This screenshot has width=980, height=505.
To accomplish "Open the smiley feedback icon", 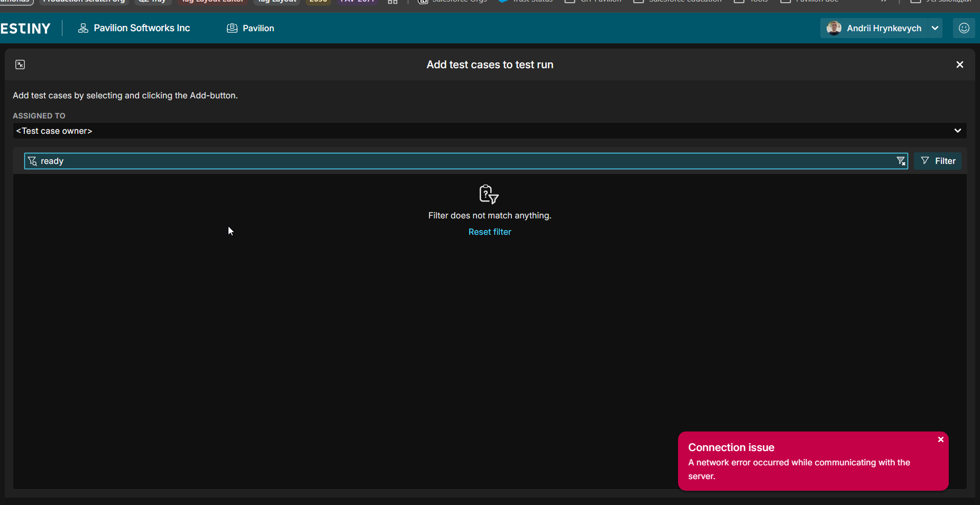I will (964, 28).
